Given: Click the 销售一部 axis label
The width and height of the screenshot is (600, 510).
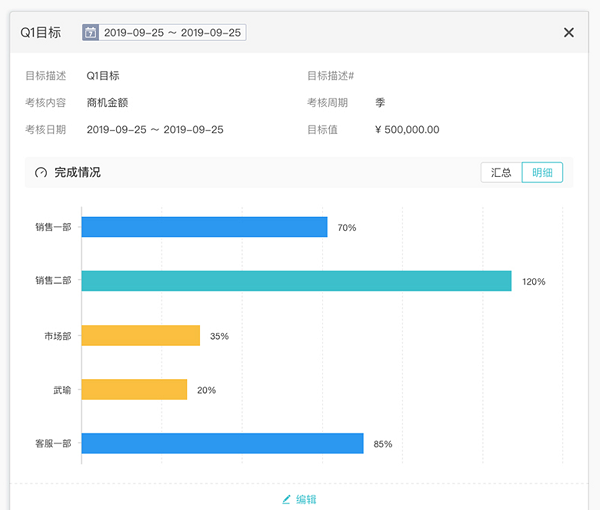Looking at the screenshot, I should pos(53,227).
